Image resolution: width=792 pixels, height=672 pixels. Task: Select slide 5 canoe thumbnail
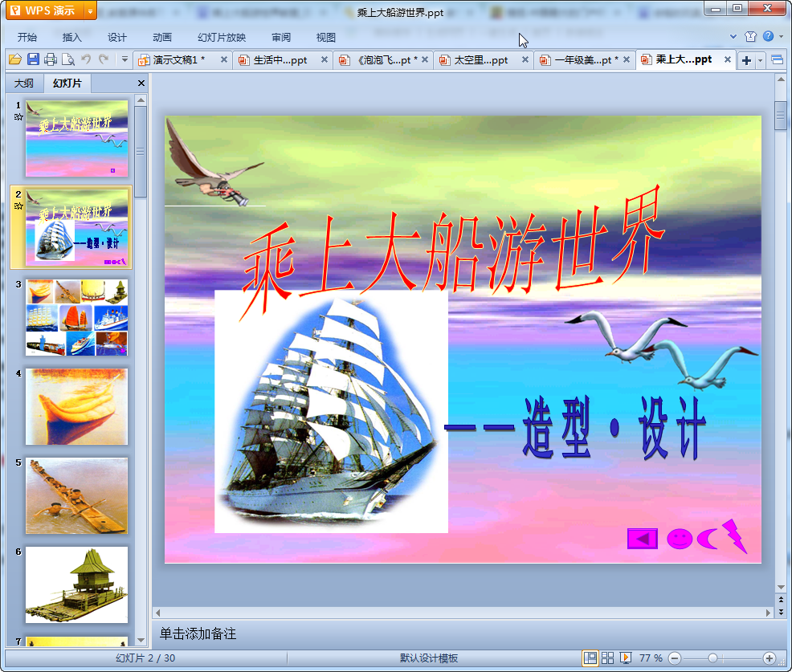pos(77,496)
